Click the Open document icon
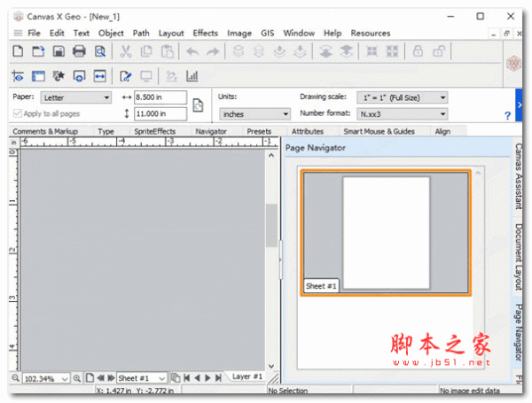The image size is (532, 403). point(38,51)
